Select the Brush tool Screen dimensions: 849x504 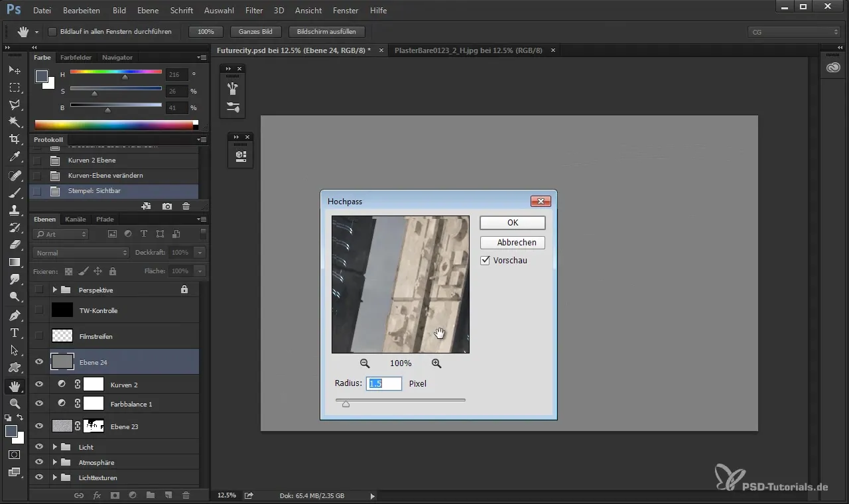pos(15,193)
